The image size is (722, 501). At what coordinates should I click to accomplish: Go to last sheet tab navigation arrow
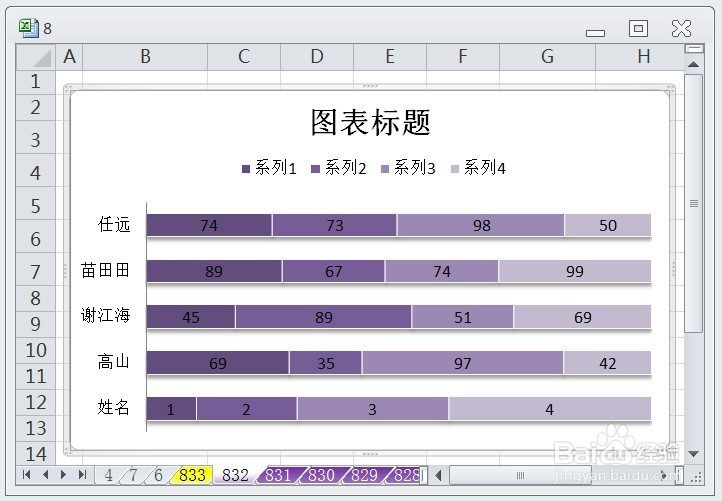pos(82,475)
